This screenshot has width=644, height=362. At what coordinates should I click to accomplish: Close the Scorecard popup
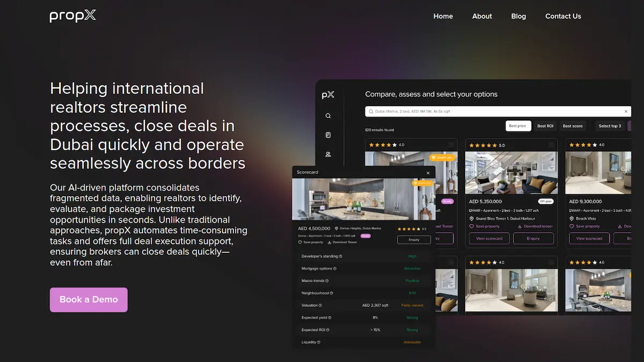(428, 173)
